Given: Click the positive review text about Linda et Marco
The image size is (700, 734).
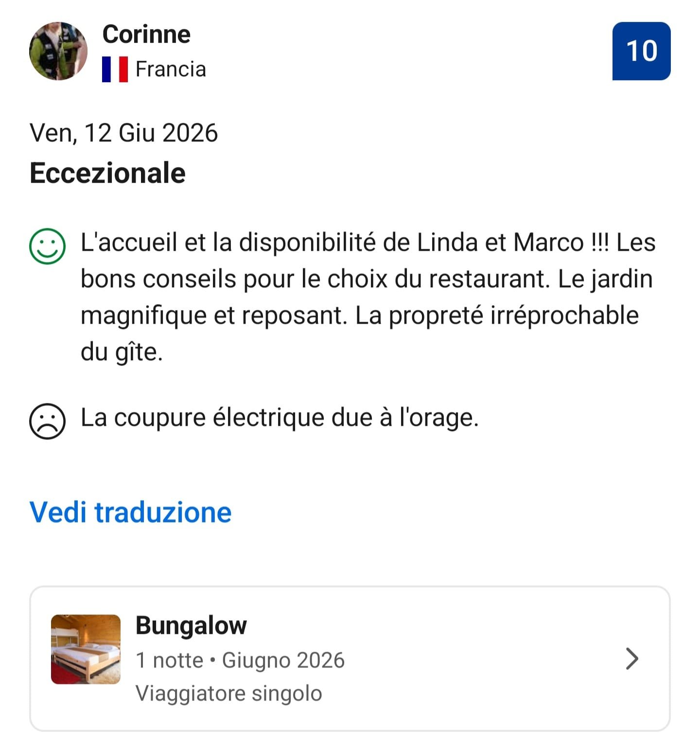Looking at the screenshot, I should [x=368, y=297].
